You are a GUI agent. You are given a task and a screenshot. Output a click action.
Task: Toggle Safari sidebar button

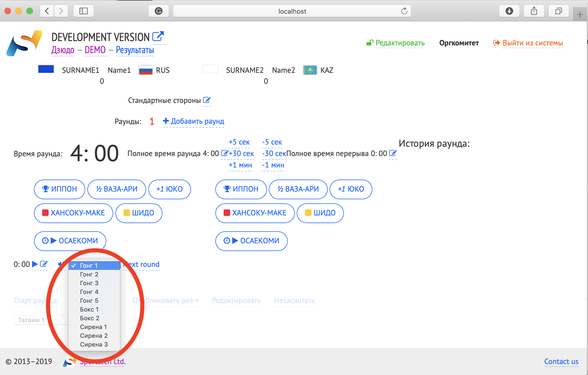83,11
